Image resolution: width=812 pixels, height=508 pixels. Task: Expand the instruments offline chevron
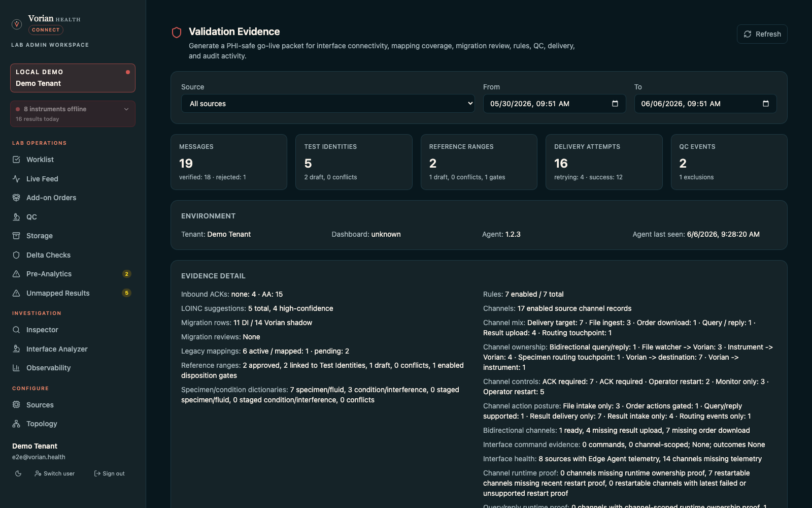click(126, 109)
